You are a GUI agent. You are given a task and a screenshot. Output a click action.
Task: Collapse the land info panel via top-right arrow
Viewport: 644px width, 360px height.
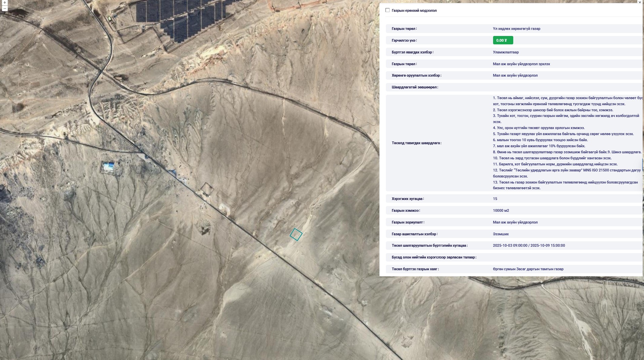pyautogui.click(x=639, y=2)
